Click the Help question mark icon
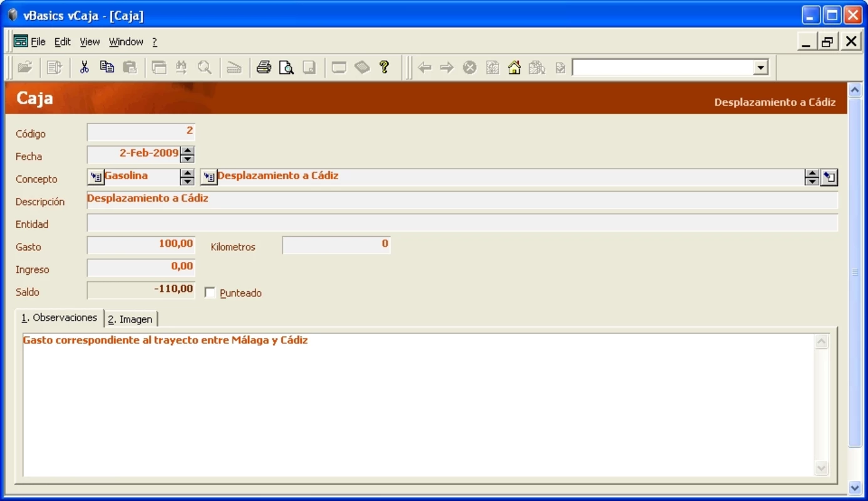The image size is (868, 501). (x=385, y=67)
